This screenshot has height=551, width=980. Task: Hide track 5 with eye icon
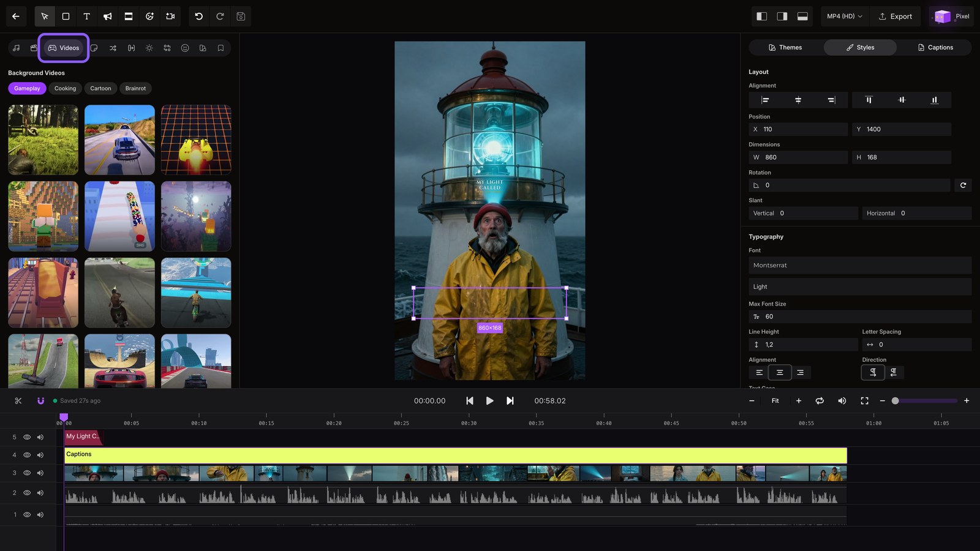point(27,437)
